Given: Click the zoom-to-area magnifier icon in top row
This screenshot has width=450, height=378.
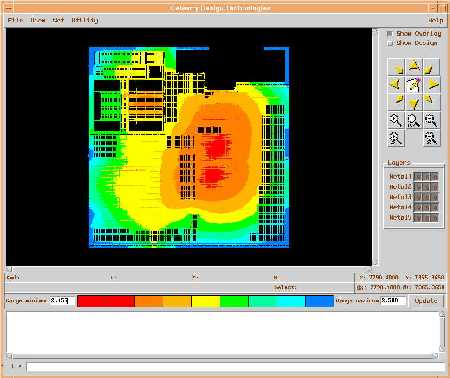Looking at the screenshot, I should (432, 120).
